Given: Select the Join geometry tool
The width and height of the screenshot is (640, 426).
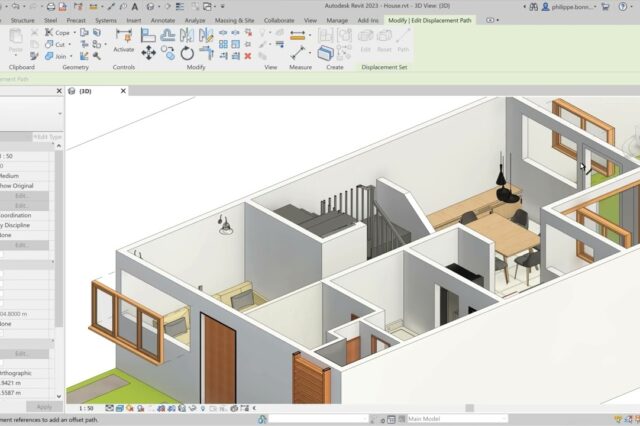Looking at the screenshot, I should (49, 56).
